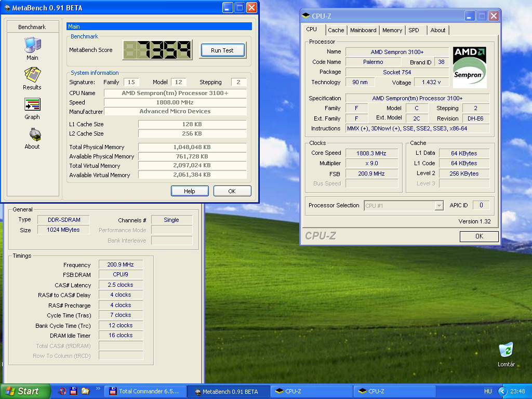Image resolution: width=532 pixels, height=399 pixels.
Task: Click the memory Type value DDR-SDRAM
Action: coord(64,220)
